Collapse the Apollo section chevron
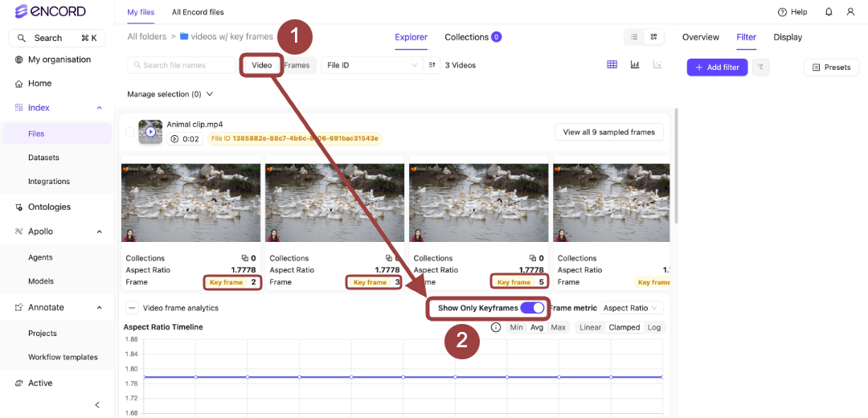Screen dimensions: 868x418 click(99, 232)
